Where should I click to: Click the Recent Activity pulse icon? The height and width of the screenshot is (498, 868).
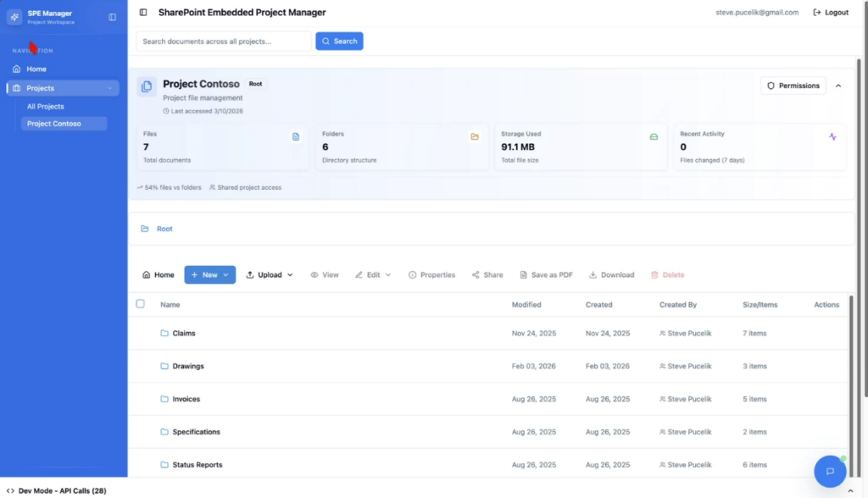(832, 136)
